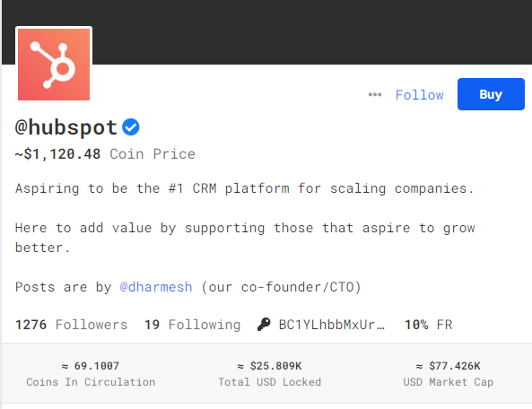
Task: Click the dark profile banner area
Action: (305, 30)
